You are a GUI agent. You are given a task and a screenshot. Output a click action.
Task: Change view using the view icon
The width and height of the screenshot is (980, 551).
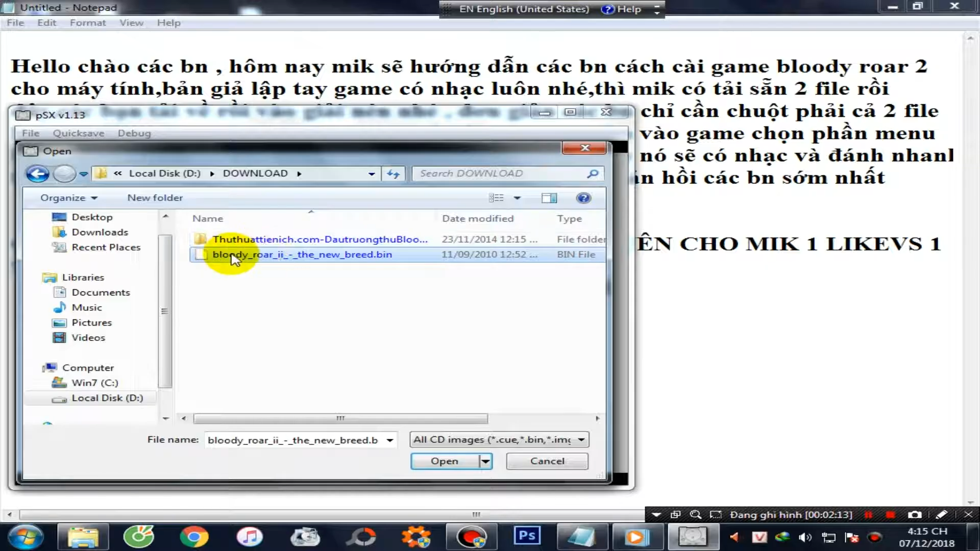click(496, 198)
